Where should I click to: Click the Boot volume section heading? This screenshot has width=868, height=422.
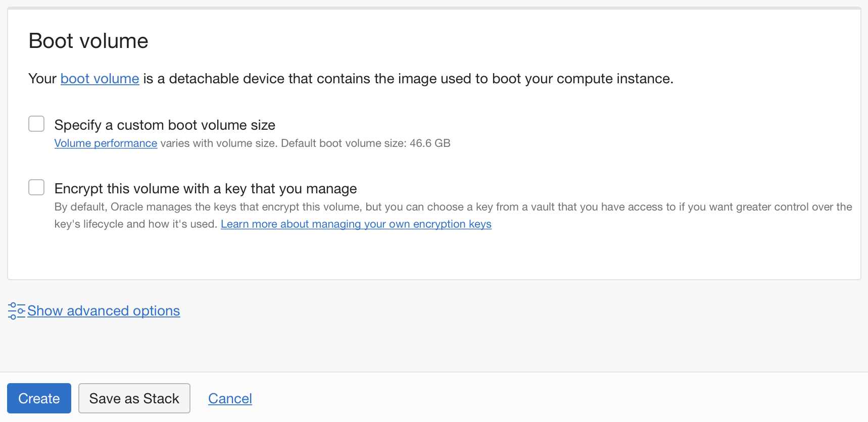coord(88,41)
